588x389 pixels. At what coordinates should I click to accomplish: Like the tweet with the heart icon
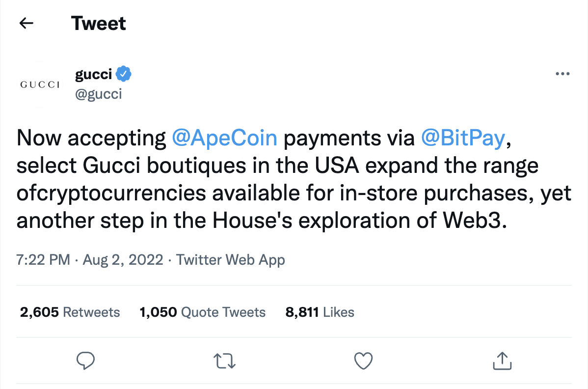pos(363,361)
